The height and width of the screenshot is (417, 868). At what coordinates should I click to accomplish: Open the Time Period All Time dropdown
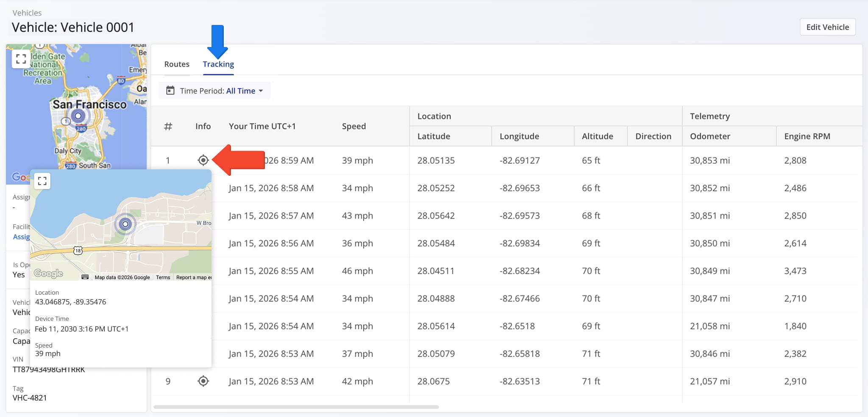[x=214, y=91]
